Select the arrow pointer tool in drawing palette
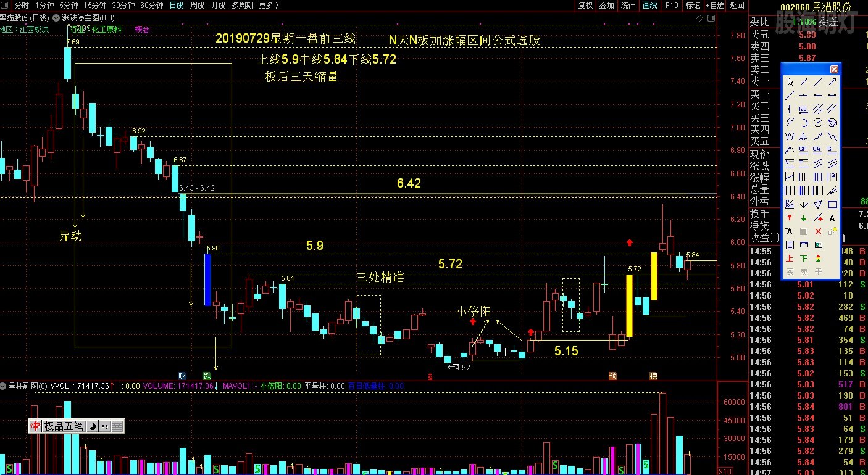The height and width of the screenshot is (475, 868). tap(790, 82)
